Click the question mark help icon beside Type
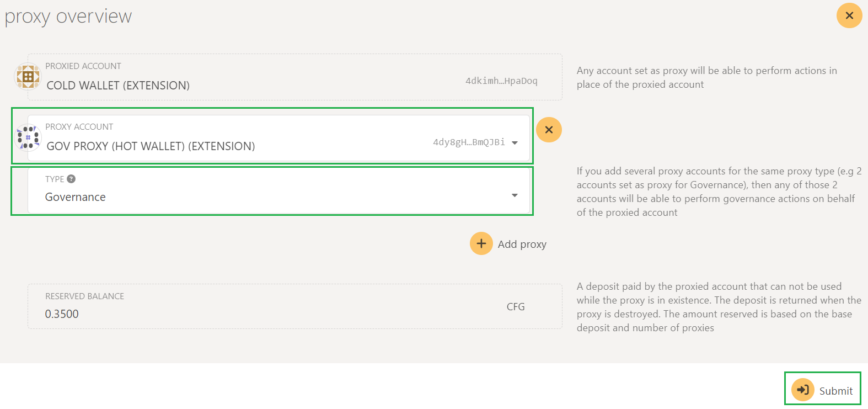Image resolution: width=868 pixels, height=409 pixels. pos(71,179)
